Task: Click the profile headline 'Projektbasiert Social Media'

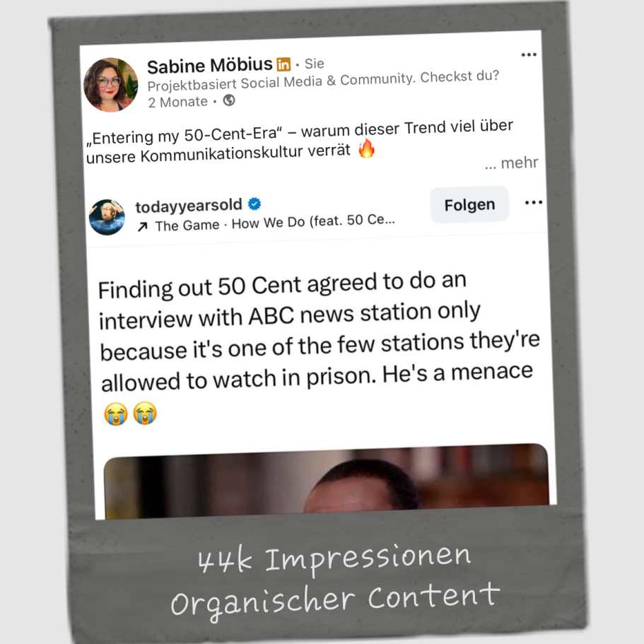Action: [323, 81]
